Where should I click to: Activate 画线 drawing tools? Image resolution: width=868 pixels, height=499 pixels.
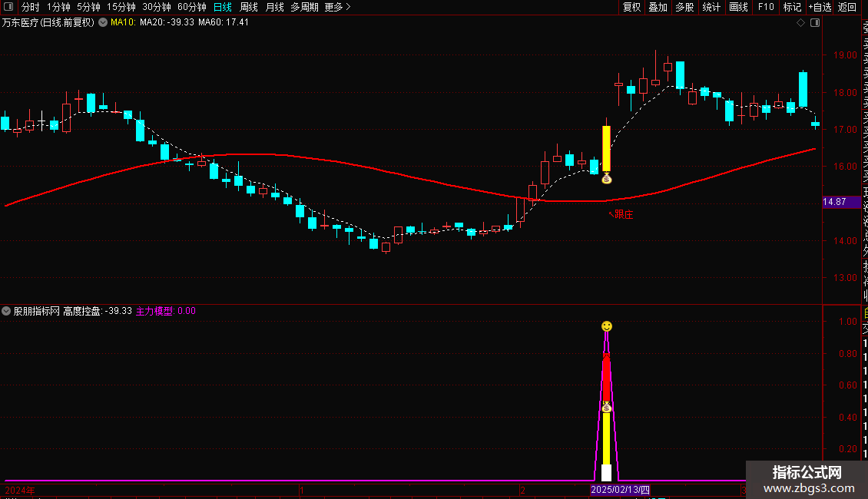click(738, 7)
